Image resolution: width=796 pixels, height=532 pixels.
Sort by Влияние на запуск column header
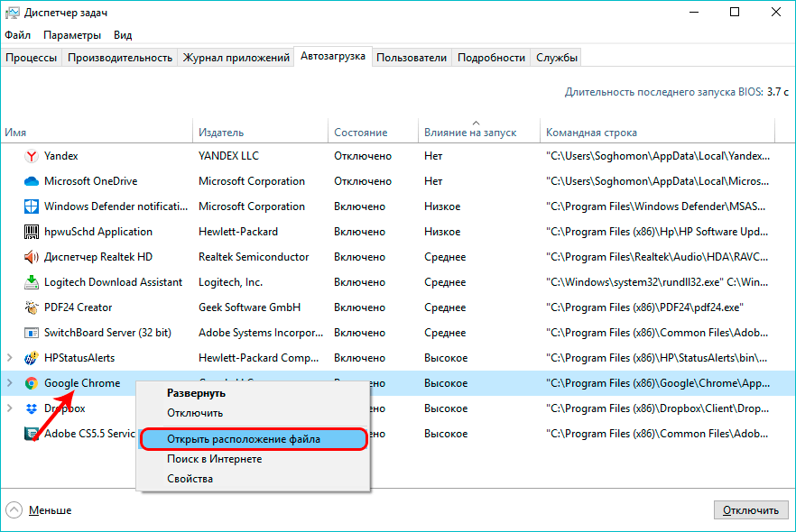pos(470,133)
